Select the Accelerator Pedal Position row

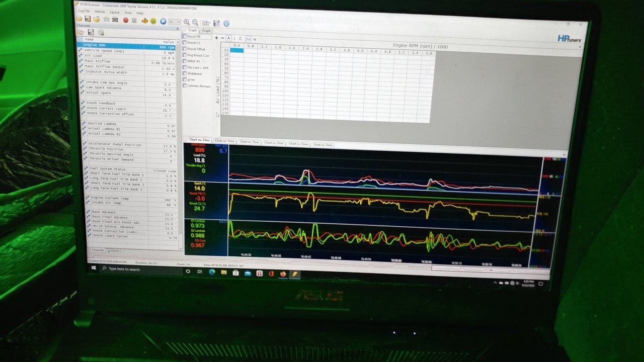point(128,145)
